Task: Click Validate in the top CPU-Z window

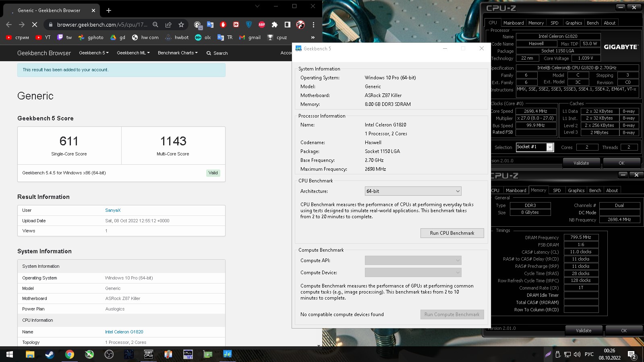Action: coord(581,163)
